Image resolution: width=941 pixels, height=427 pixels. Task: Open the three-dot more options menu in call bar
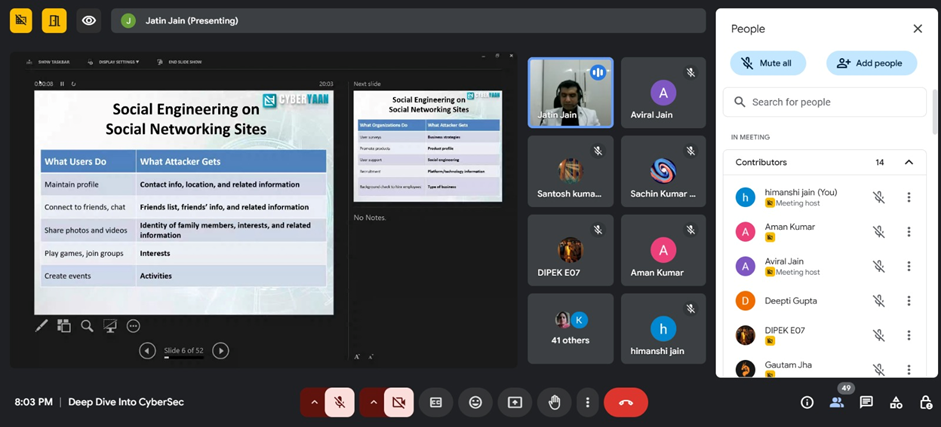click(587, 402)
